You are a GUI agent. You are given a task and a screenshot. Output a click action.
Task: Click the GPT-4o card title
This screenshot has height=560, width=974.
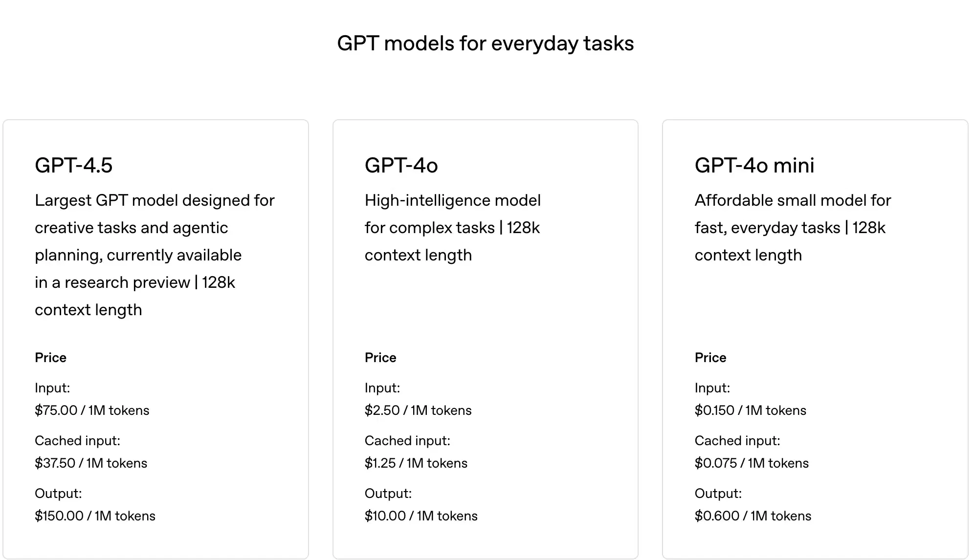point(401,165)
